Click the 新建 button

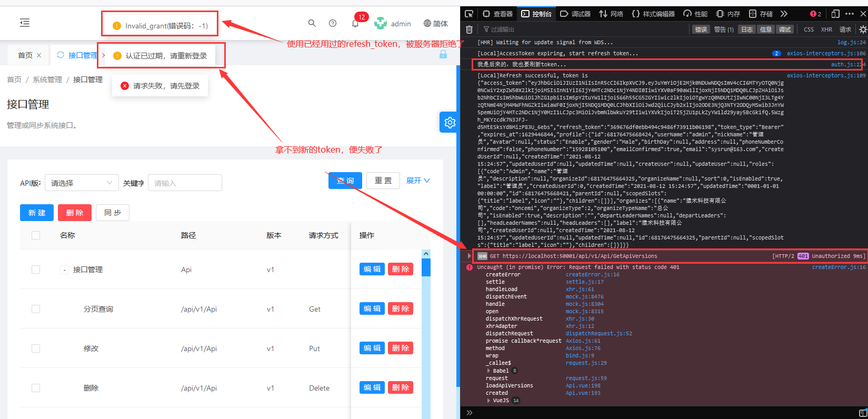(x=37, y=213)
